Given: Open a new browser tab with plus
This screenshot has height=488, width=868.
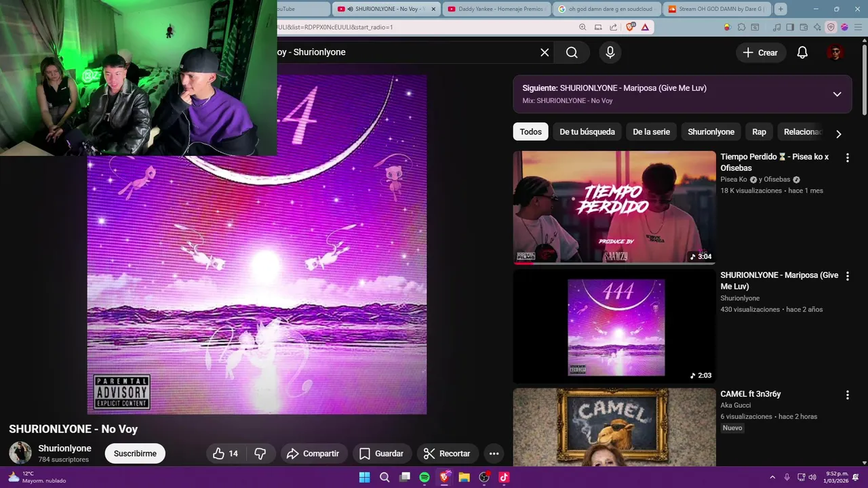Looking at the screenshot, I should tap(781, 9).
